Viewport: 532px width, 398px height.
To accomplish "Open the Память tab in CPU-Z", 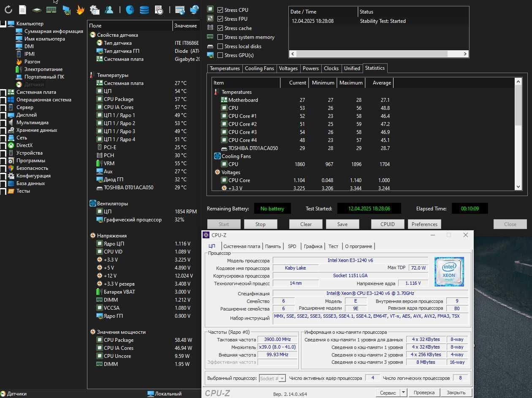I will coord(273,246).
